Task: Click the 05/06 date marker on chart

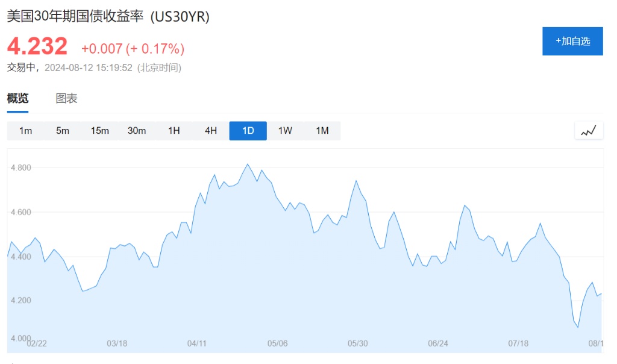Action: tap(277, 344)
